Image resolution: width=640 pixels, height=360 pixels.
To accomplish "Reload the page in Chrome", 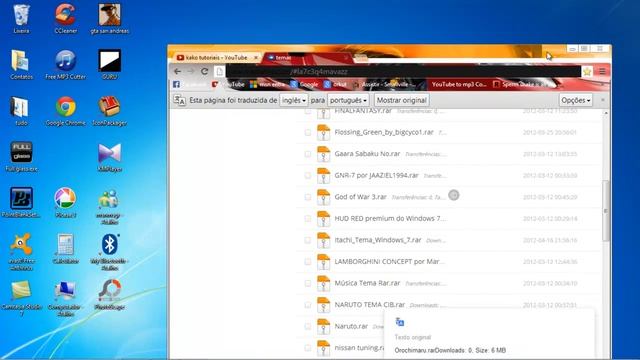I will click(204, 71).
